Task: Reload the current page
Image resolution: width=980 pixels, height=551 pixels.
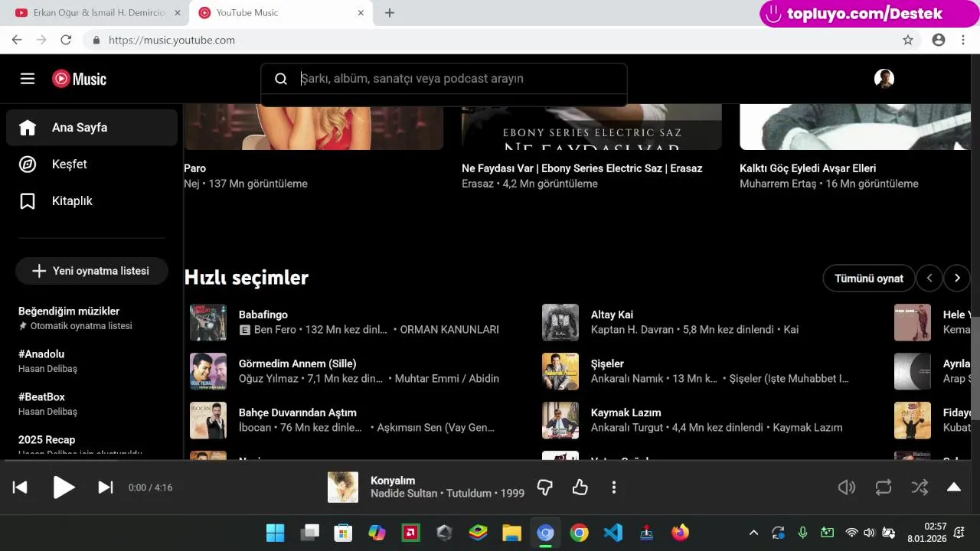Action: (x=66, y=40)
